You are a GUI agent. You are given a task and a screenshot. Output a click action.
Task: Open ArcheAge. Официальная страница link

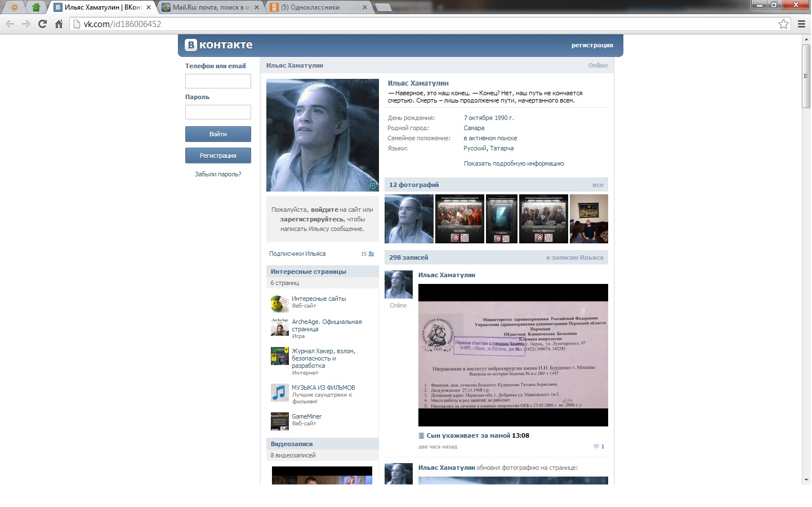[x=327, y=326]
